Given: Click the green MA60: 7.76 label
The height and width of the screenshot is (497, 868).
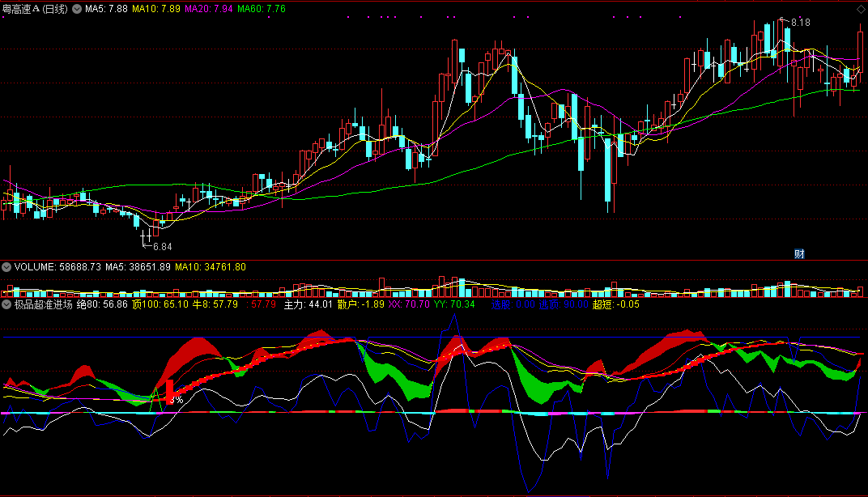Looking at the screenshot, I should tap(262, 9).
